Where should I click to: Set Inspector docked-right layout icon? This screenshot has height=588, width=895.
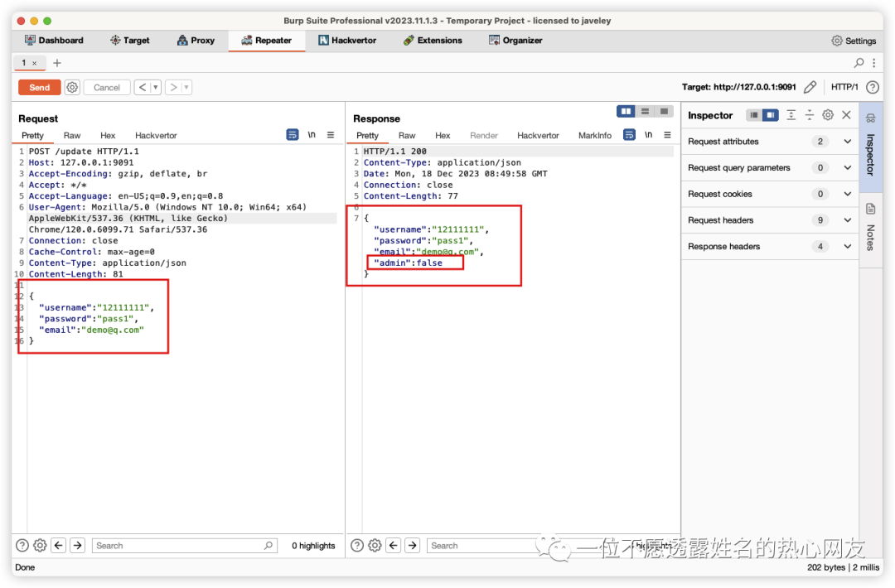click(x=770, y=115)
